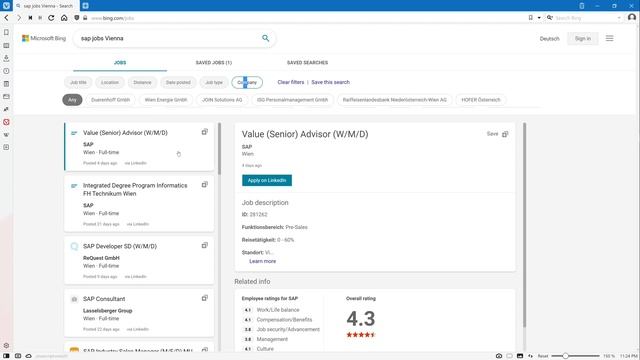Image resolution: width=640 pixels, height=360 pixels.
Task: Click the Sign in button
Action: [x=582, y=38]
